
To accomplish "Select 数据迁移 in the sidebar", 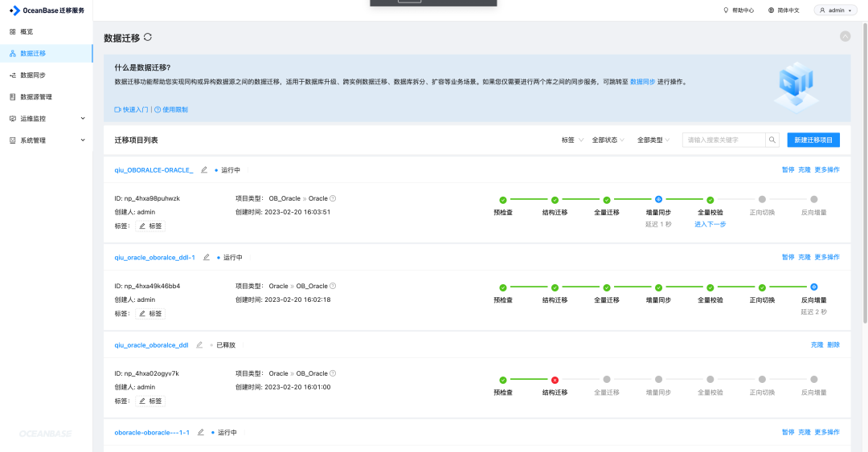I will [47, 53].
